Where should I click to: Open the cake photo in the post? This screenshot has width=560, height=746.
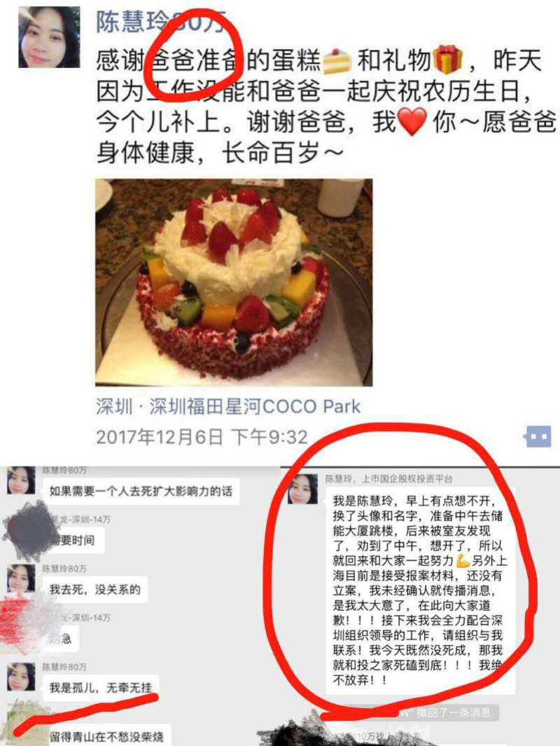[234, 282]
